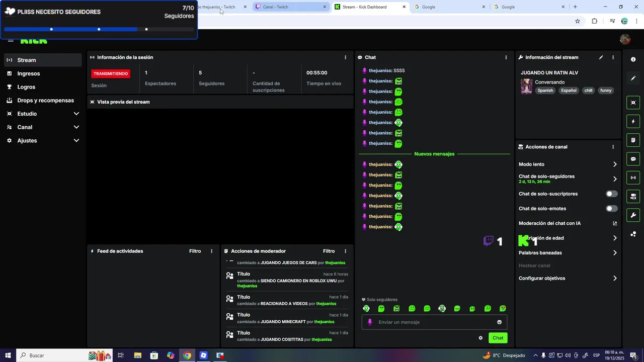Click the camera layout icon in right toolbar

633,196
